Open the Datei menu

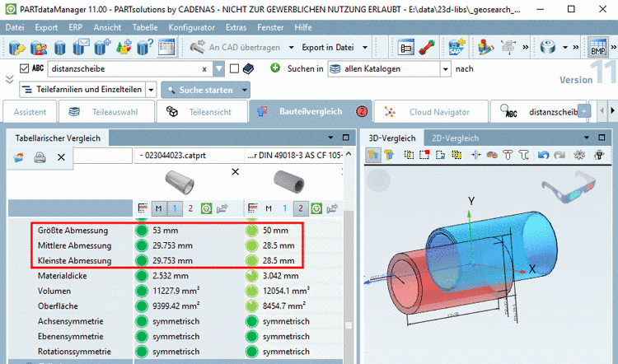tap(15, 27)
